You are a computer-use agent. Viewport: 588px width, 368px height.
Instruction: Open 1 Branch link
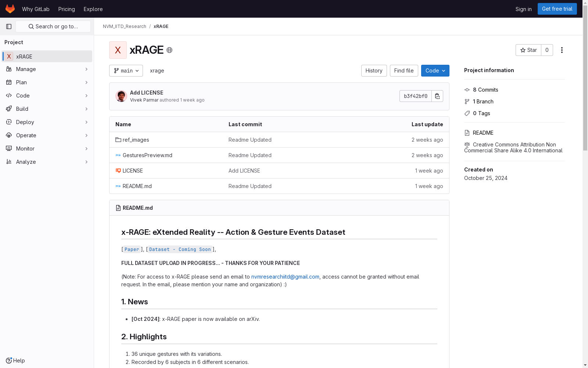(483, 102)
